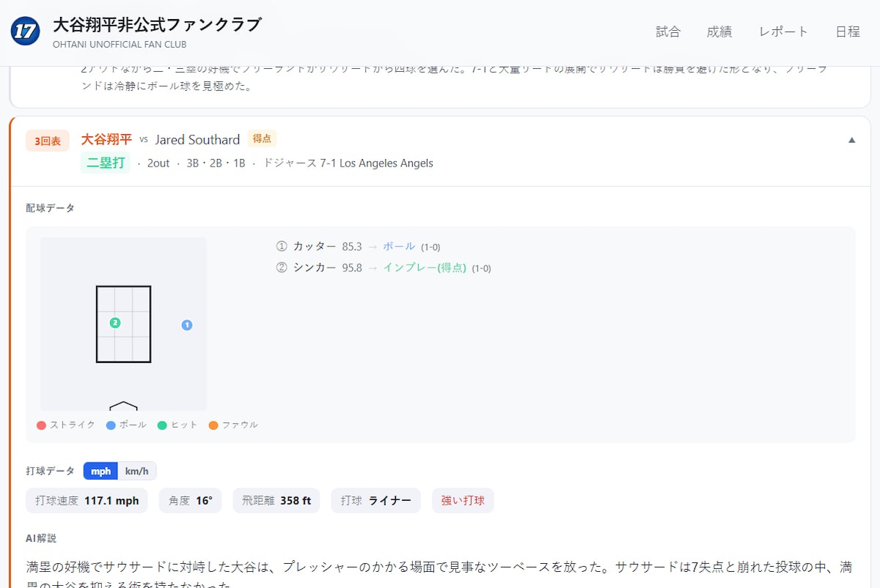
Task: Click the green ヒット legend dot
Action: pos(162,425)
